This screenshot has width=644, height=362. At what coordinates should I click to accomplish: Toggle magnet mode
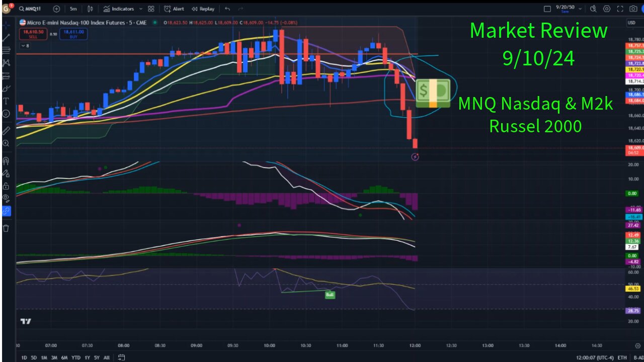click(x=6, y=161)
